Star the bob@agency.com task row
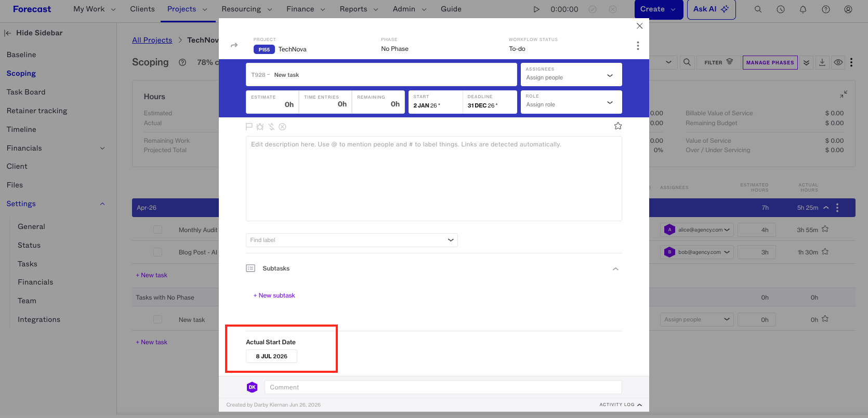 [x=825, y=252]
